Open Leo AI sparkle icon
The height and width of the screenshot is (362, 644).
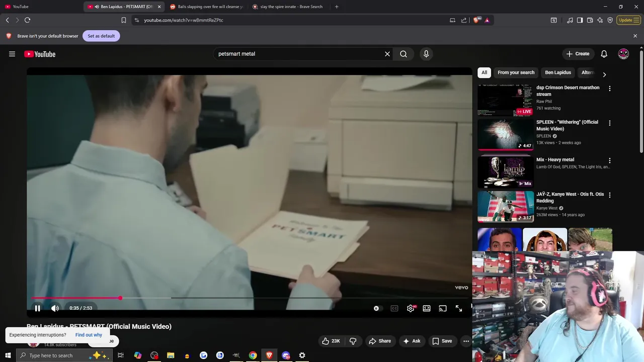[x=600, y=20]
